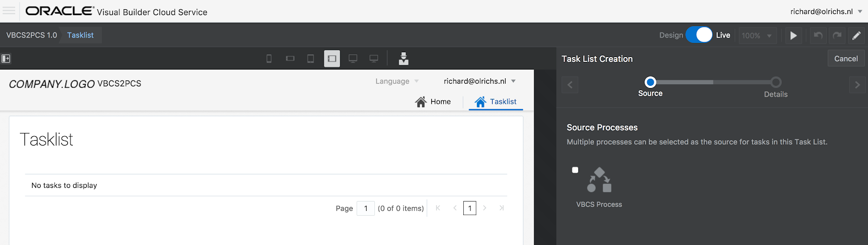This screenshot has width=868, height=245.
Task: Click the Tasklist page heading
Action: click(46, 140)
